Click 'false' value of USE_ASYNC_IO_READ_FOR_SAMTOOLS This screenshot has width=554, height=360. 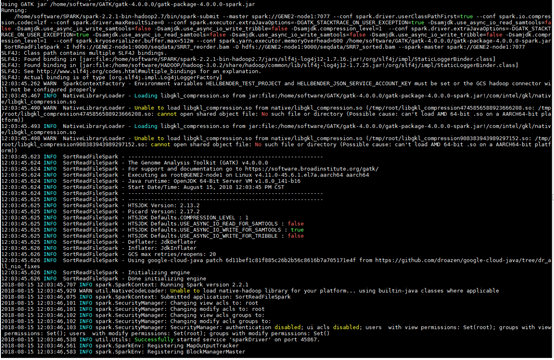pyautogui.click(x=296, y=223)
